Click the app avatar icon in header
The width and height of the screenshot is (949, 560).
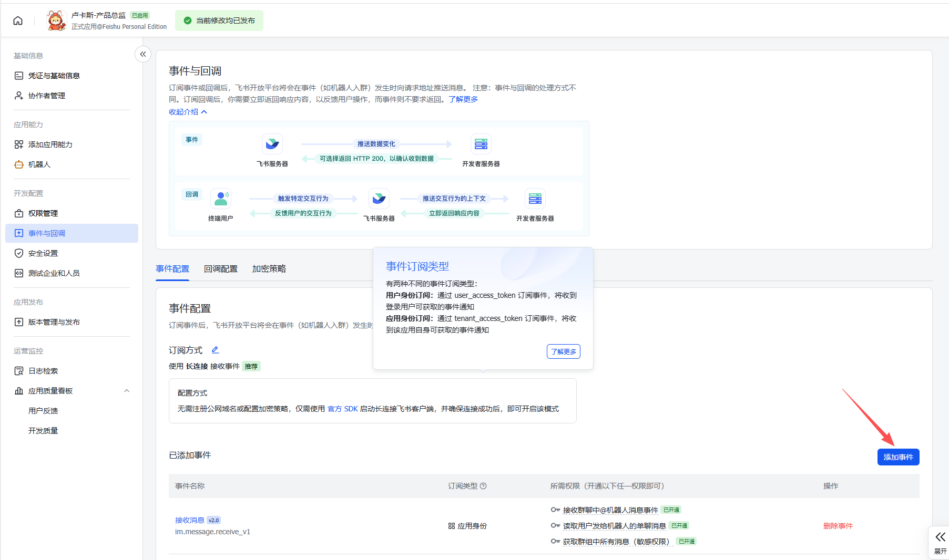pos(56,20)
